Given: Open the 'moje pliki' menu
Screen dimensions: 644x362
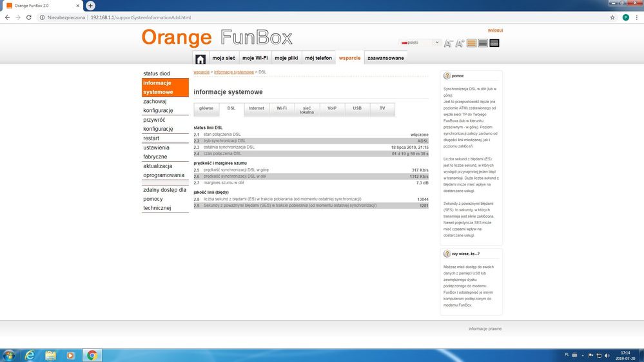Looking at the screenshot, I should pos(286,58).
